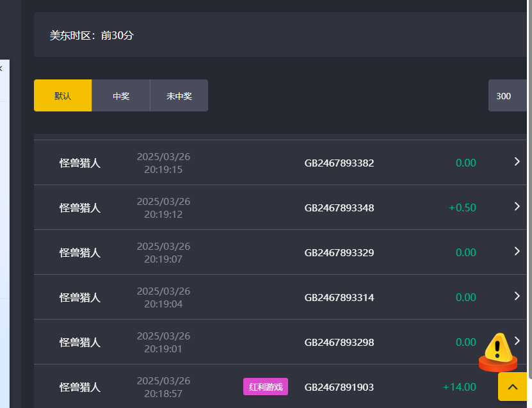Screen dimensions: 532x408
Task: Click the pink 红利游戏 tag
Action: [265, 387]
